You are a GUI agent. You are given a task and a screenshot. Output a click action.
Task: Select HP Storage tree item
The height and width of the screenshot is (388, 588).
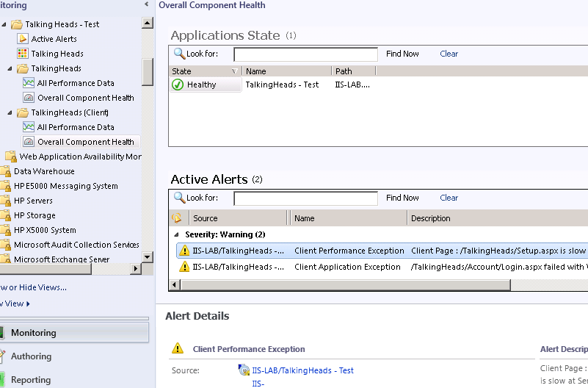(35, 215)
